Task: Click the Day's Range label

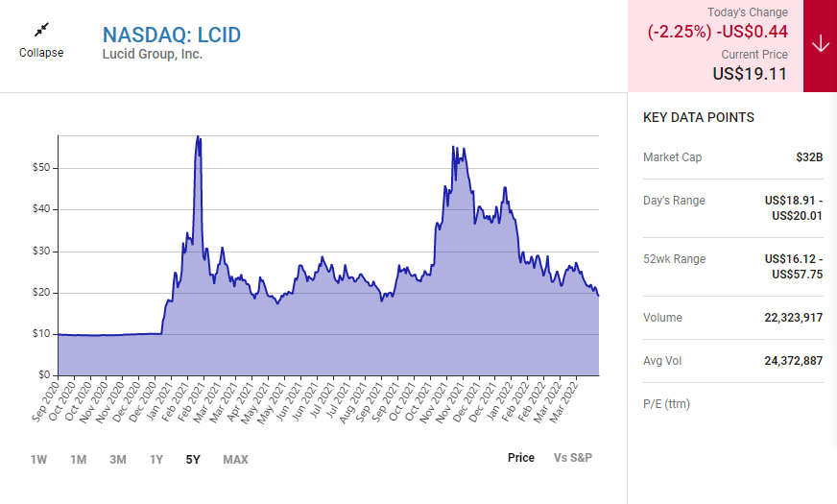Action: point(674,201)
